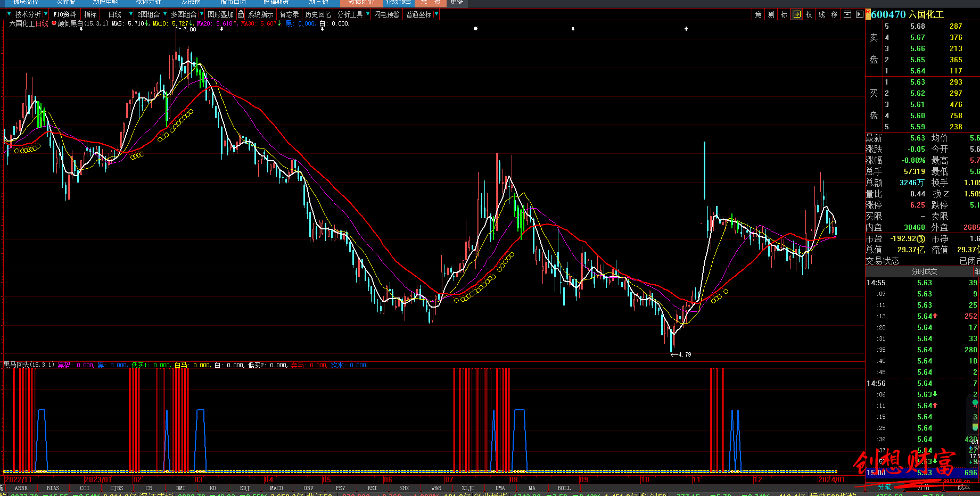This screenshot has height=496, width=980.
Task: Click stock title 600470 六国化工
Action: coord(908,14)
